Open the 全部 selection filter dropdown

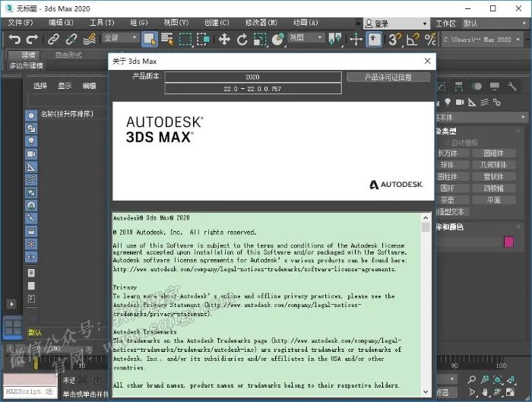[120, 38]
